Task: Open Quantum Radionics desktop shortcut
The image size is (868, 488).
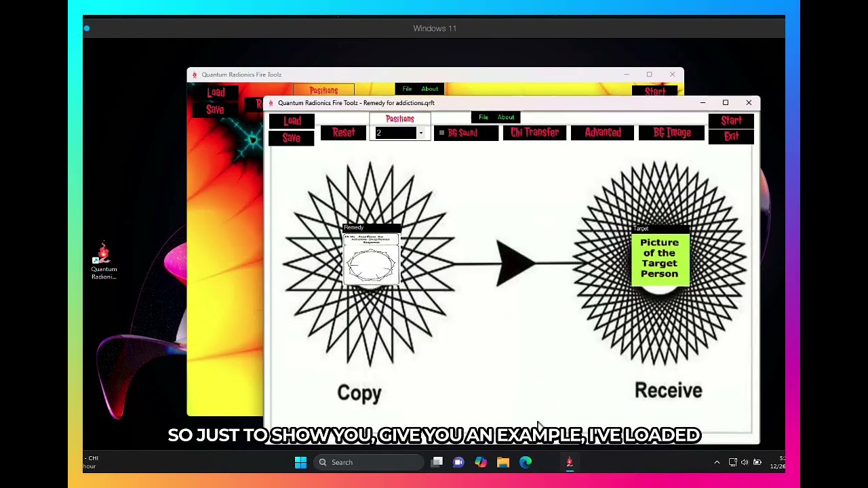Action: (x=104, y=261)
